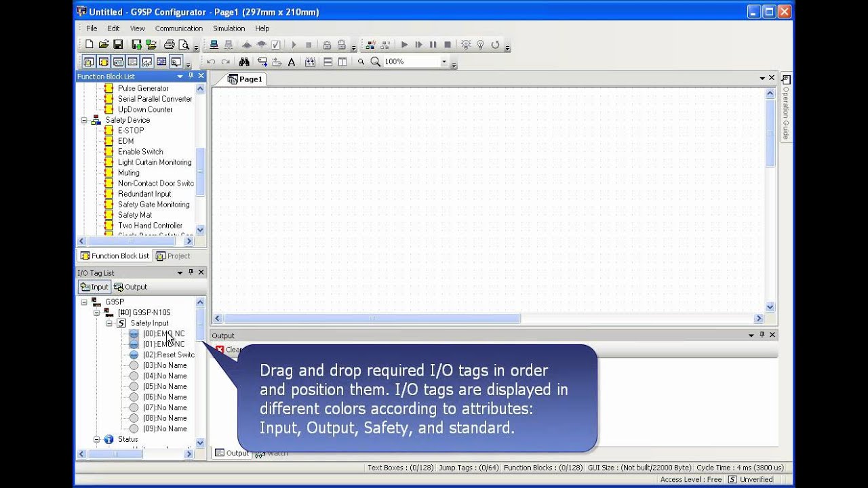Open the Function Block List panel dropdown arrow

pyautogui.click(x=180, y=77)
